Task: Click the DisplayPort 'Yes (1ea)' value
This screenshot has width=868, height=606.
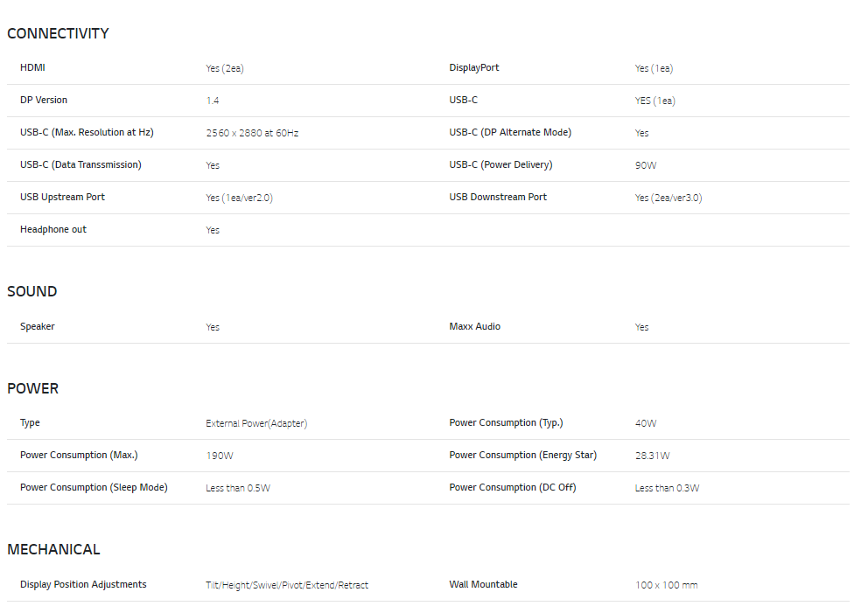Action: click(x=654, y=68)
